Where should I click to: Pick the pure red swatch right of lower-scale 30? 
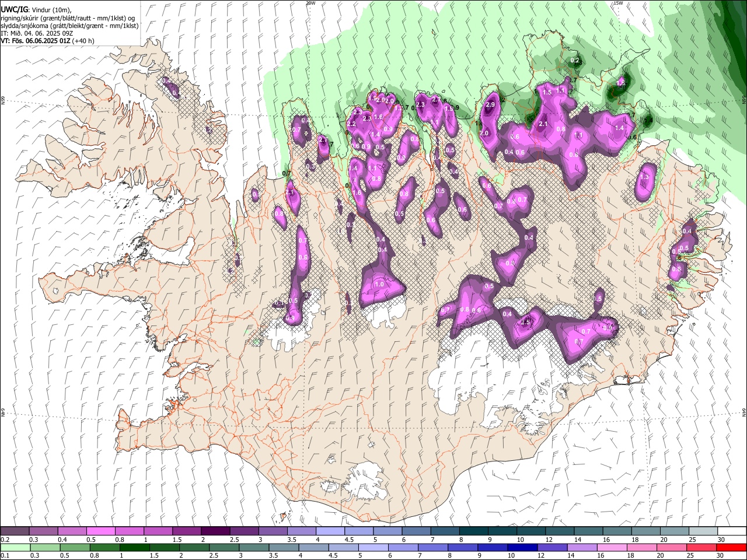pyautogui.click(x=731, y=547)
